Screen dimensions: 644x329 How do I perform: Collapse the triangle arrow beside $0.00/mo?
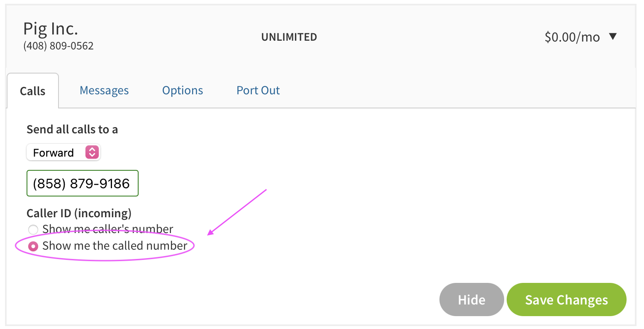[x=613, y=37]
